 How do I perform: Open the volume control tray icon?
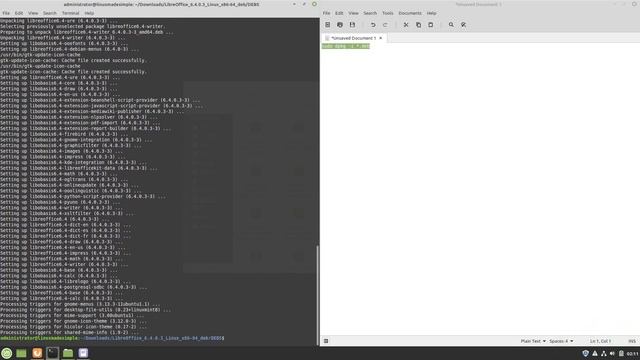612,353
